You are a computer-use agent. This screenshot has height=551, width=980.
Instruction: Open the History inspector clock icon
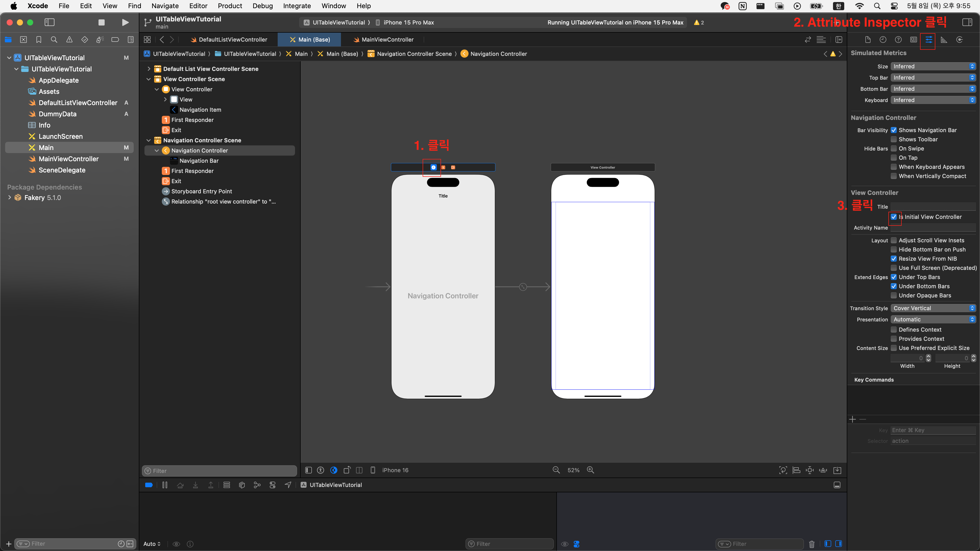(x=883, y=40)
